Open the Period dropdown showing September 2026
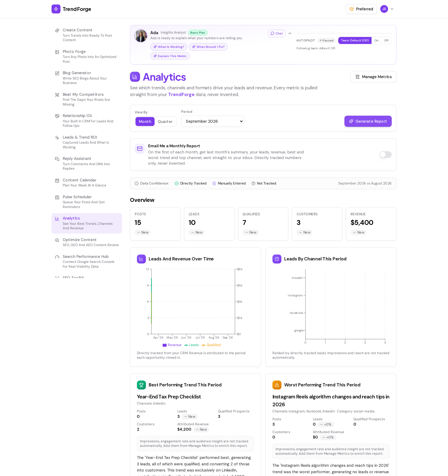Screen dimensions: 448x476 click(212, 121)
